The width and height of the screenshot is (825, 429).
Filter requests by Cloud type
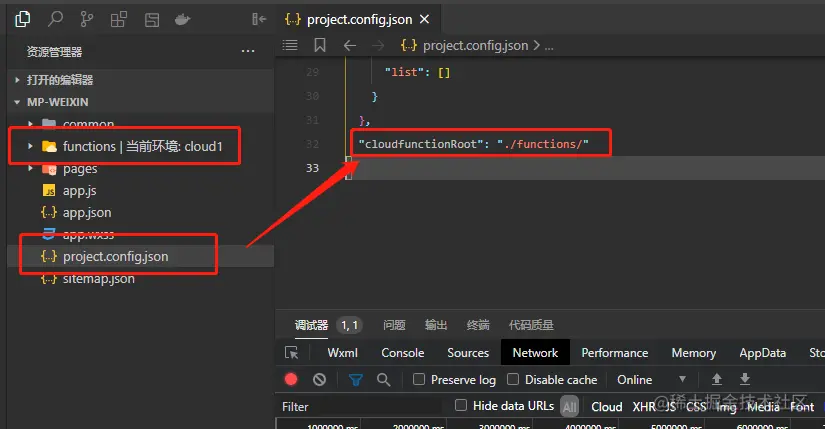tap(607, 407)
